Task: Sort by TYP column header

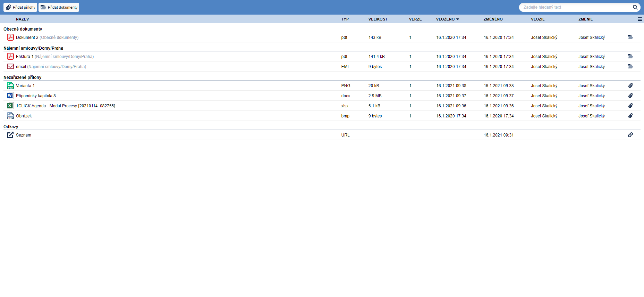Action: [345, 19]
